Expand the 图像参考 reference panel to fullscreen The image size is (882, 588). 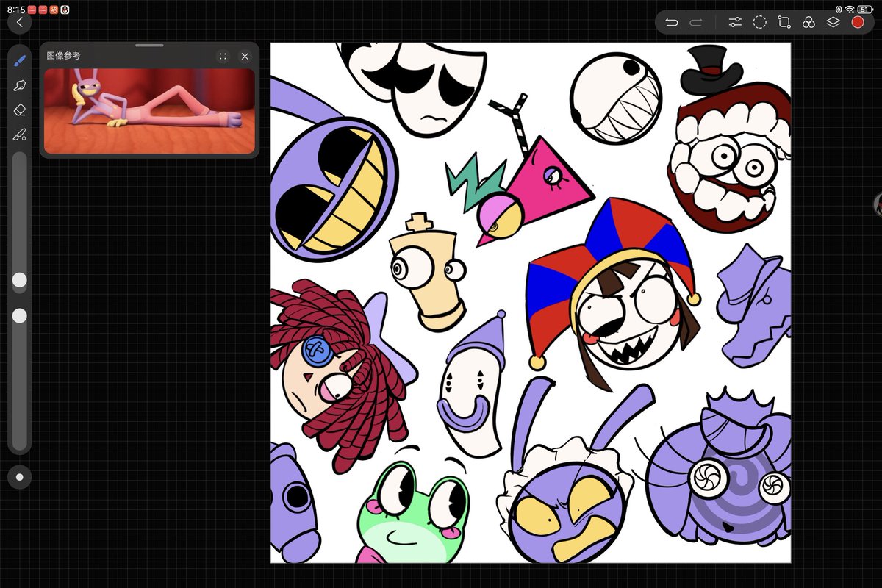pyautogui.click(x=223, y=56)
